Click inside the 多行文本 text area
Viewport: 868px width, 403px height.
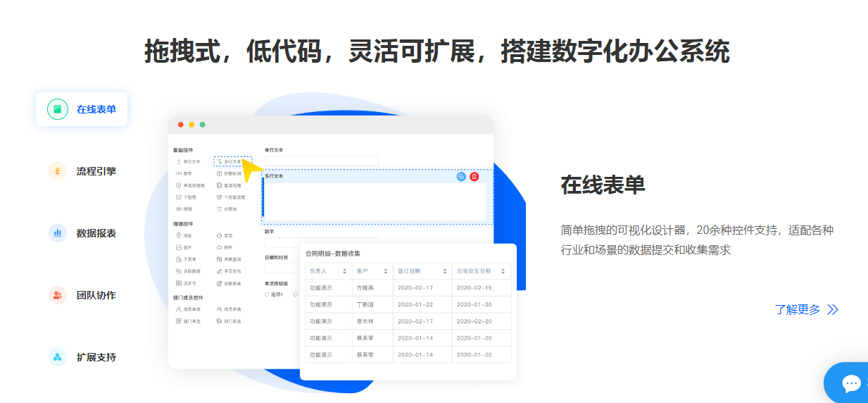pos(375,201)
